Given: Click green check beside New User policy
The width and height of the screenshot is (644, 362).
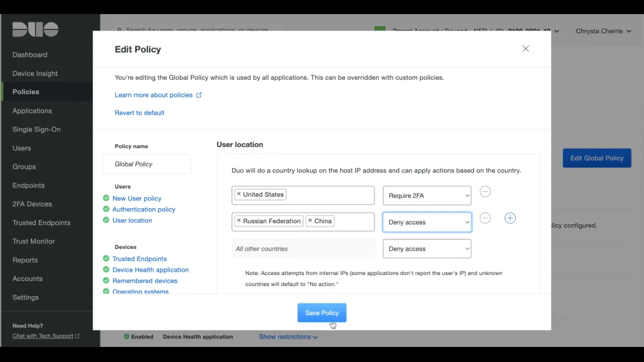Looking at the screenshot, I should click(x=106, y=198).
